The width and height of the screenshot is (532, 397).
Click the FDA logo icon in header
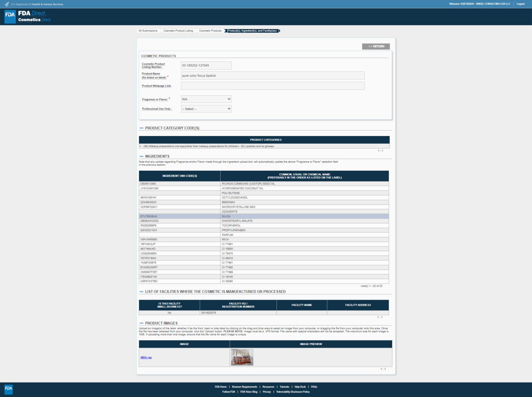click(x=10, y=16)
